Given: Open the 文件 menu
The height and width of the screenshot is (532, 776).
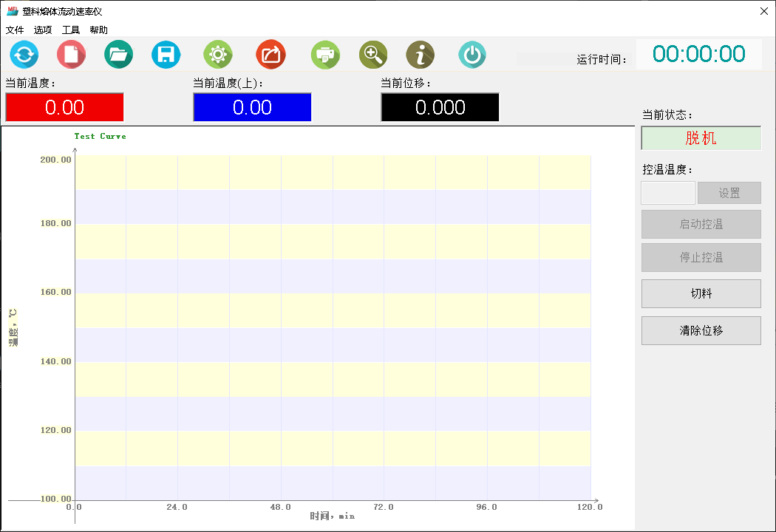Looking at the screenshot, I should 15,30.
